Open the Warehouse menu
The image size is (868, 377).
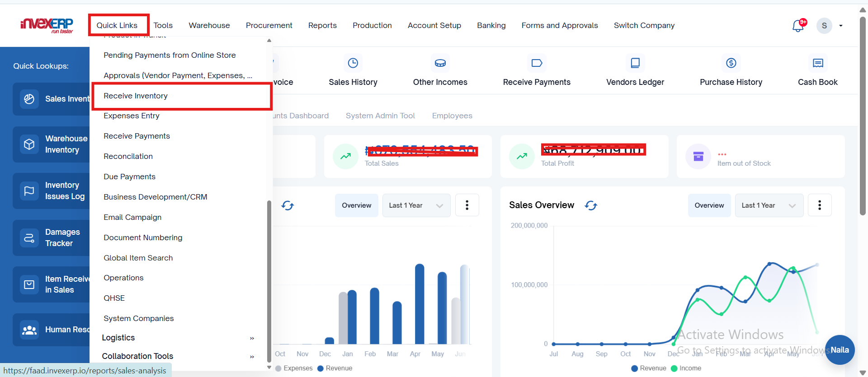(209, 25)
